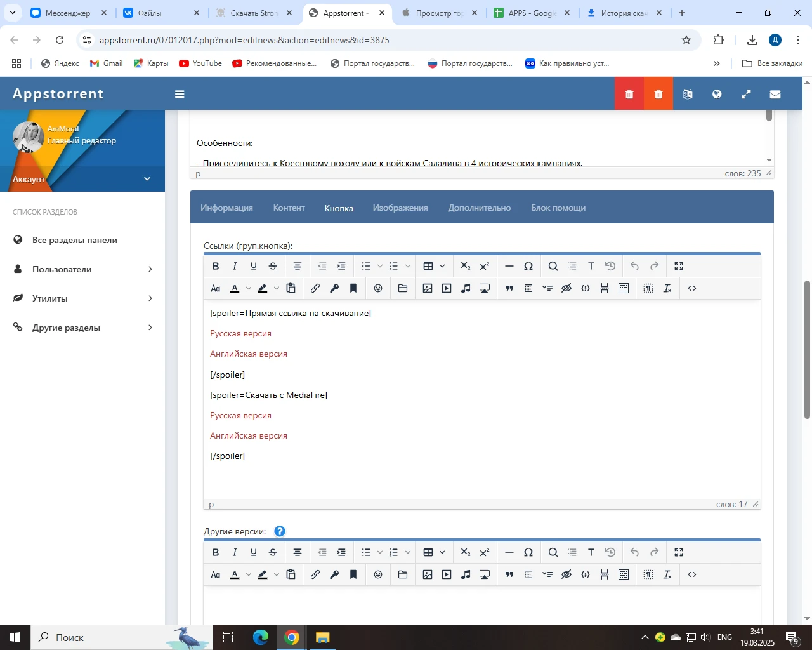Screen dimensions: 812x650
Task: Open the Блок помощи tab
Action: pyautogui.click(x=558, y=208)
